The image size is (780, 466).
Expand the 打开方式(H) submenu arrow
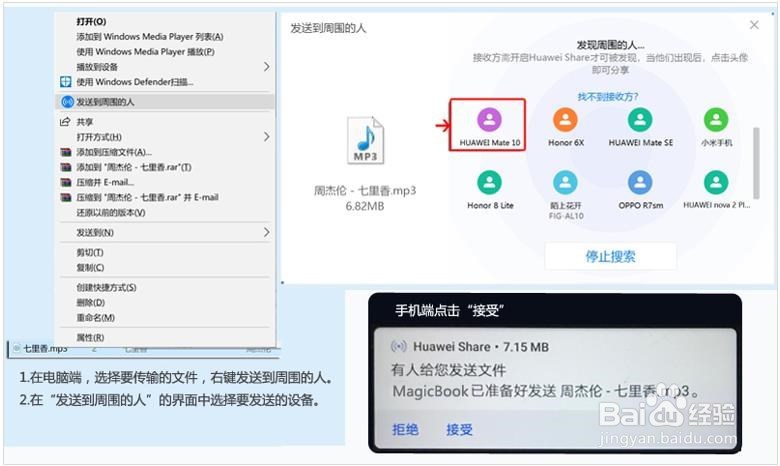[x=267, y=137]
